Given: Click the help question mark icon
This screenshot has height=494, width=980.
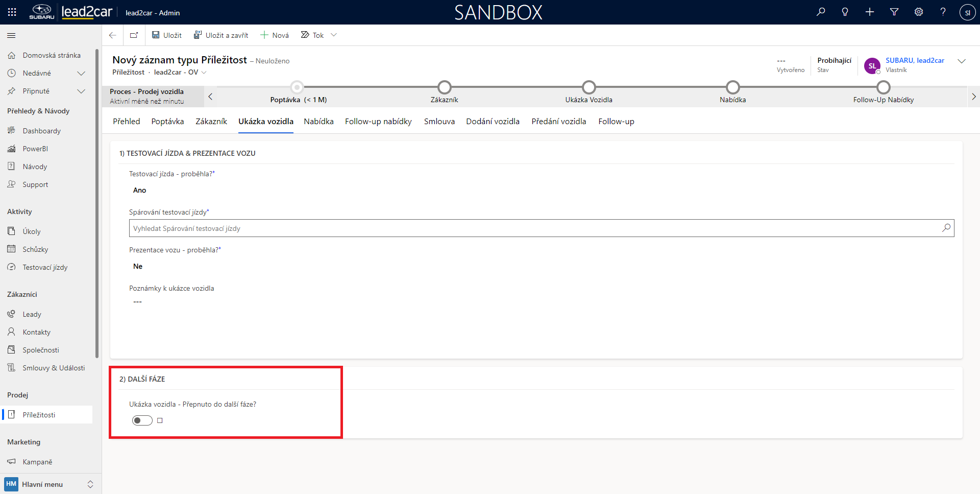Looking at the screenshot, I should pos(943,12).
